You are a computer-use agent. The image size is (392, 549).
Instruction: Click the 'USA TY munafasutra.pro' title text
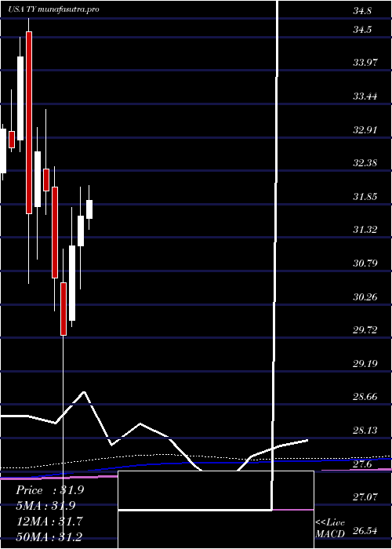click(54, 9)
